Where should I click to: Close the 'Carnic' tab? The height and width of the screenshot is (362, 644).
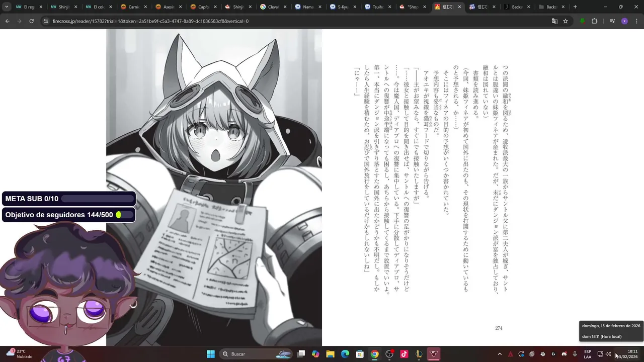pos(145,7)
